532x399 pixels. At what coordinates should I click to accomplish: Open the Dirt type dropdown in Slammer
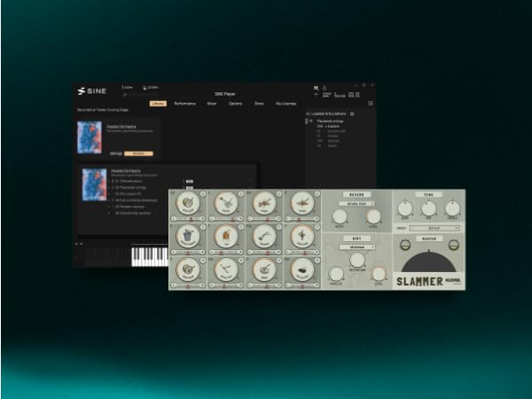pos(357,247)
